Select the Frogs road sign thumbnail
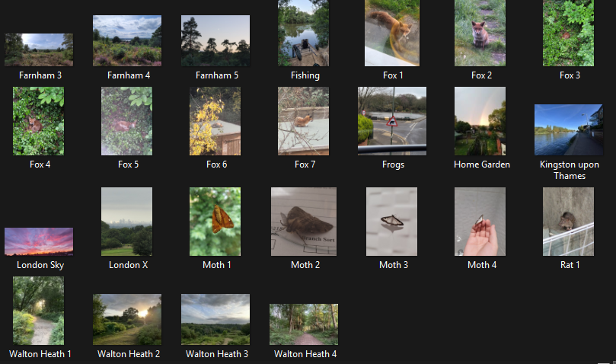This screenshot has width=616, height=364. pos(392,121)
